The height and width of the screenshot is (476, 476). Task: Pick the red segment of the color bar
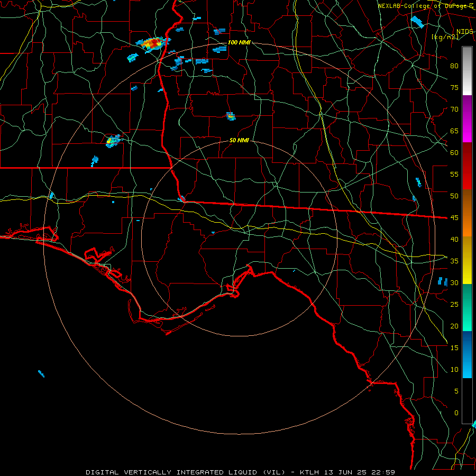[x=467, y=166]
